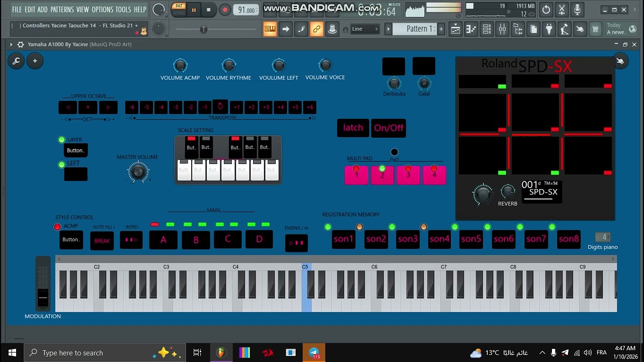The height and width of the screenshot is (362, 644).
Task: Click the scissors audio editor icon
Action: coord(562,10)
